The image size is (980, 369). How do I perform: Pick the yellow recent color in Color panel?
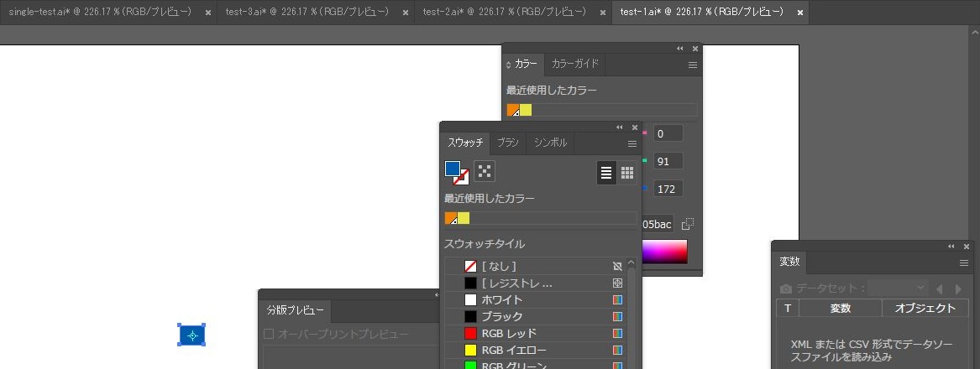(526, 110)
